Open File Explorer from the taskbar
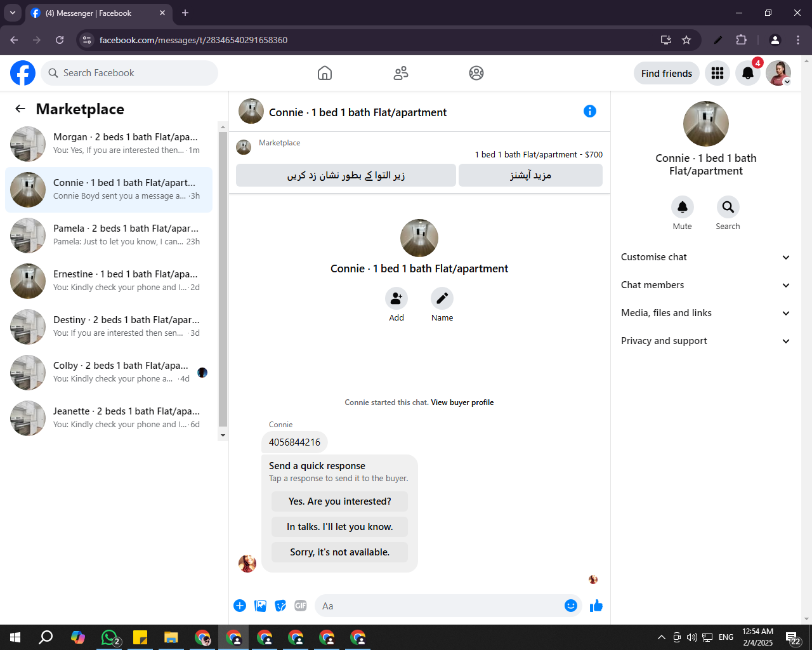 171,637
